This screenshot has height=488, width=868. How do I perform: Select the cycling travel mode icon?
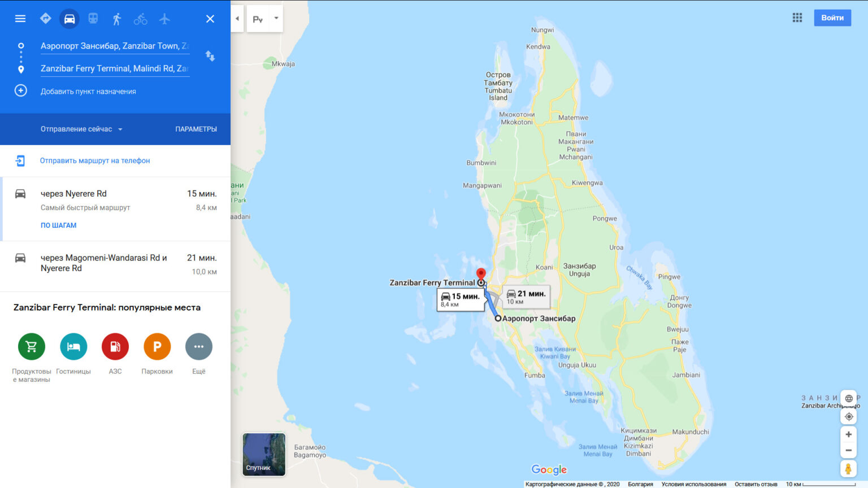141,19
